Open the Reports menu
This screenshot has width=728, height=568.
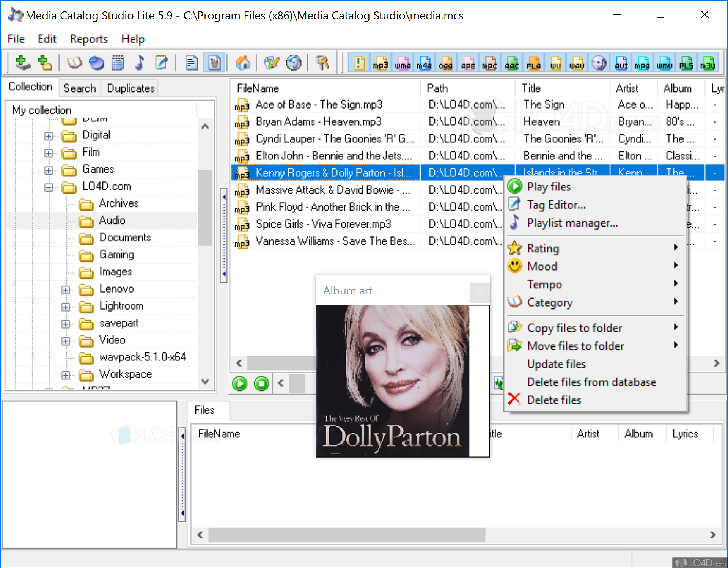[89, 39]
